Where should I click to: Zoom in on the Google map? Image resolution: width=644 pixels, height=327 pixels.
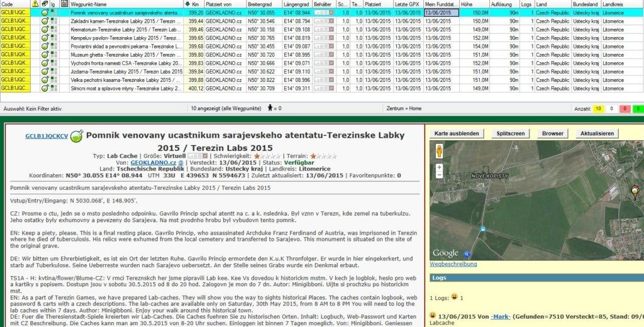point(439,168)
